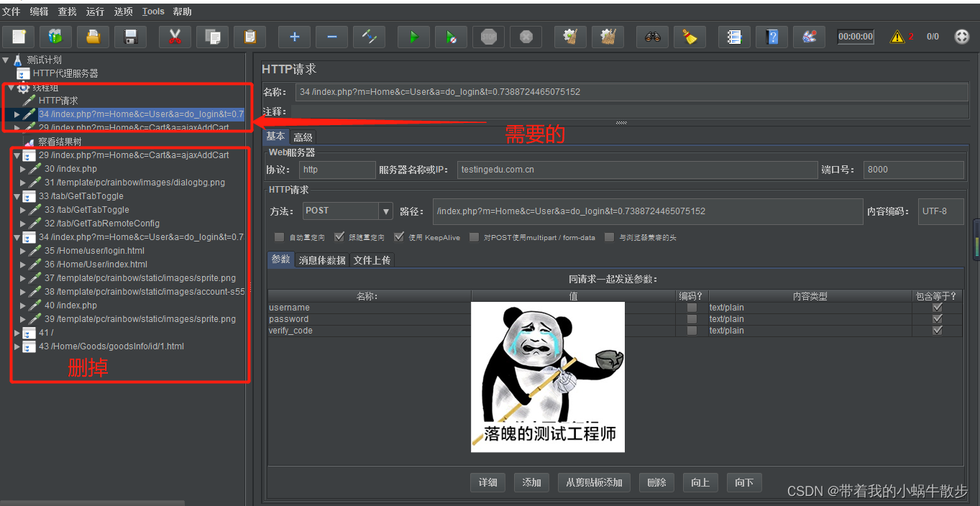Check the 编码 box in the verify_code row
Viewport: 980px width, 506px height.
tap(692, 331)
